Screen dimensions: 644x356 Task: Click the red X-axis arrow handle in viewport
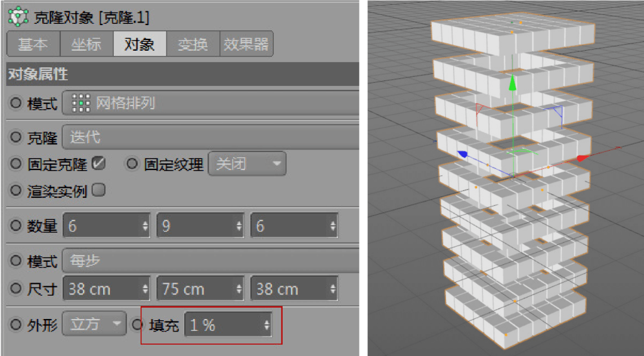[x=584, y=157]
